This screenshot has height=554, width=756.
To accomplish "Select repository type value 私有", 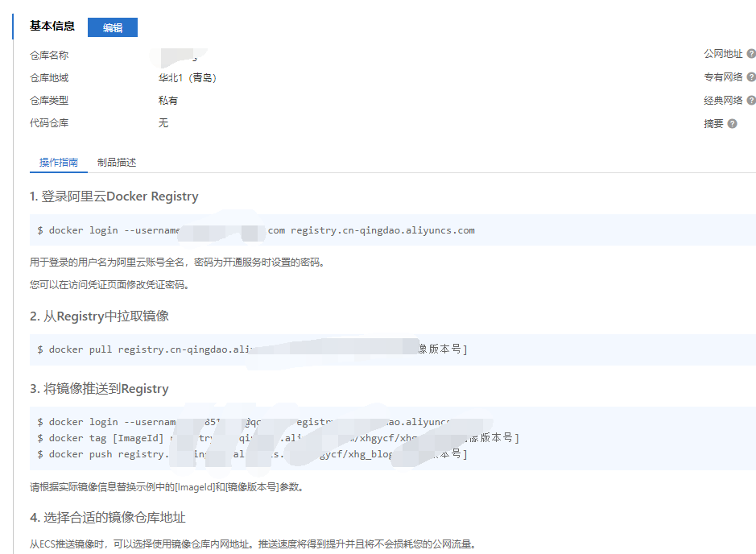I will [x=167, y=101].
